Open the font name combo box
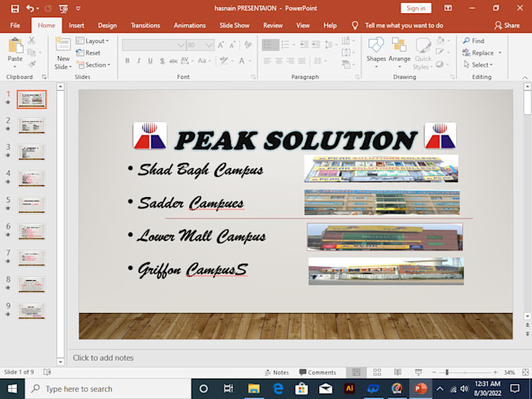Viewport: 532px width, 399px height. point(153,45)
